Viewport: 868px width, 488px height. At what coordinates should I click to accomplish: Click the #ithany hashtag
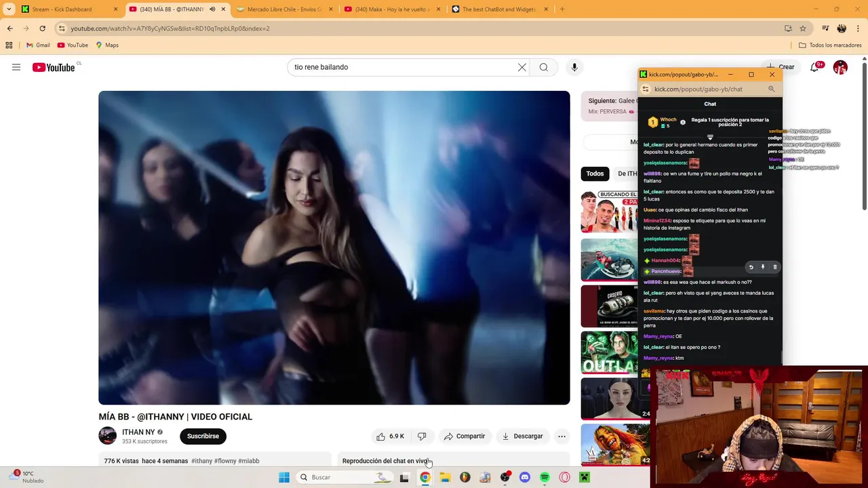click(x=201, y=461)
